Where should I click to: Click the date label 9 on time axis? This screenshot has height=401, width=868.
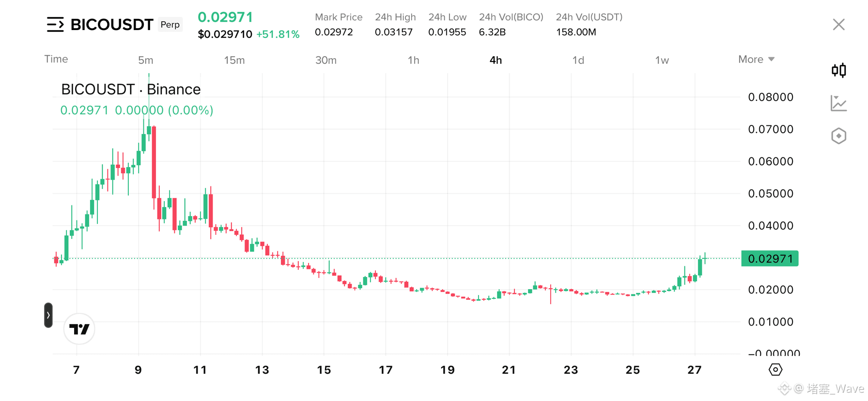pos(138,370)
